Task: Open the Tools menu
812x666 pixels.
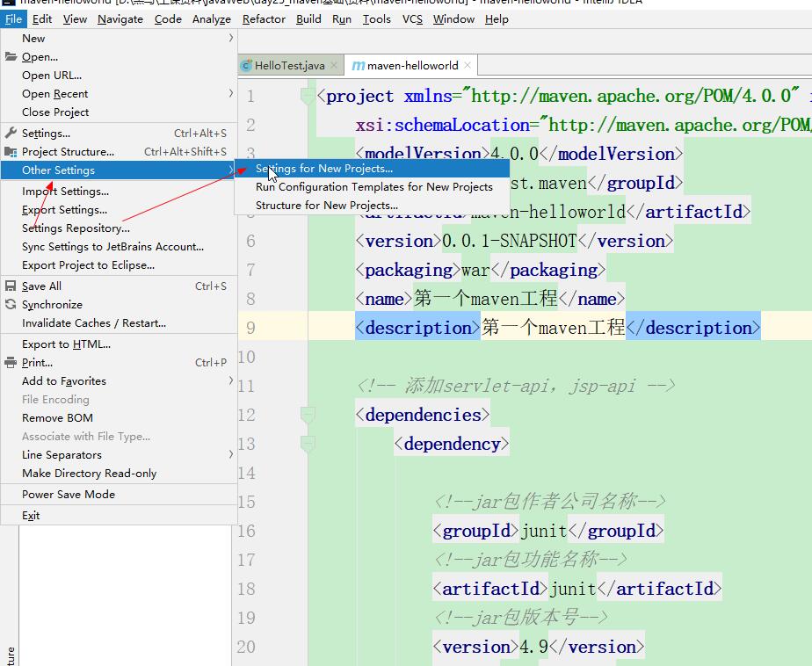Action: 376,19
